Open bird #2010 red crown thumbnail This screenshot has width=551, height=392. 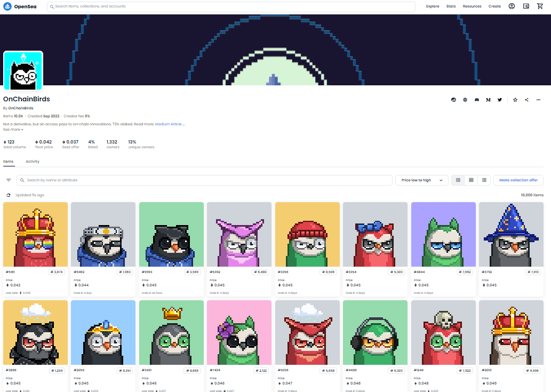[x=512, y=333]
